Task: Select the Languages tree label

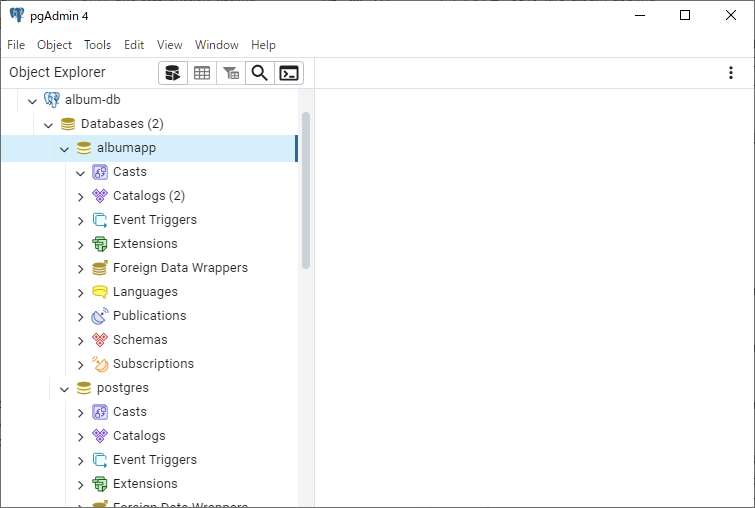Action: click(145, 292)
